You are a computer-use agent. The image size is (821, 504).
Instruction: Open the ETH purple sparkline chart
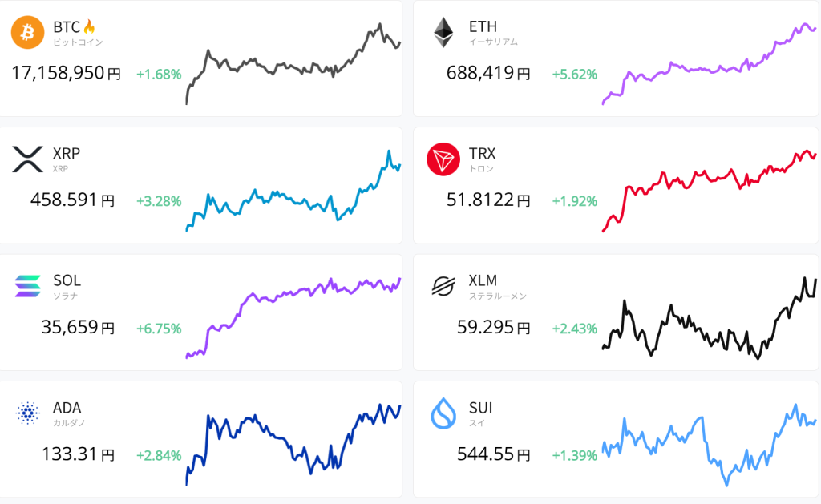click(x=709, y=64)
